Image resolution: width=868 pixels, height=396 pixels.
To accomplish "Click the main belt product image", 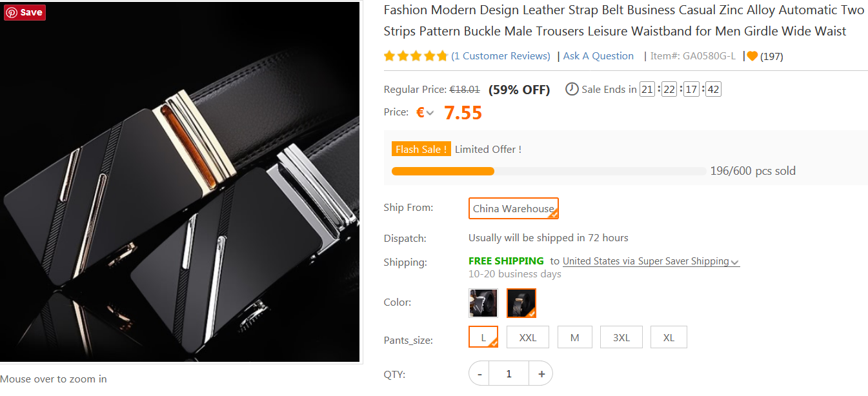I will point(180,182).
